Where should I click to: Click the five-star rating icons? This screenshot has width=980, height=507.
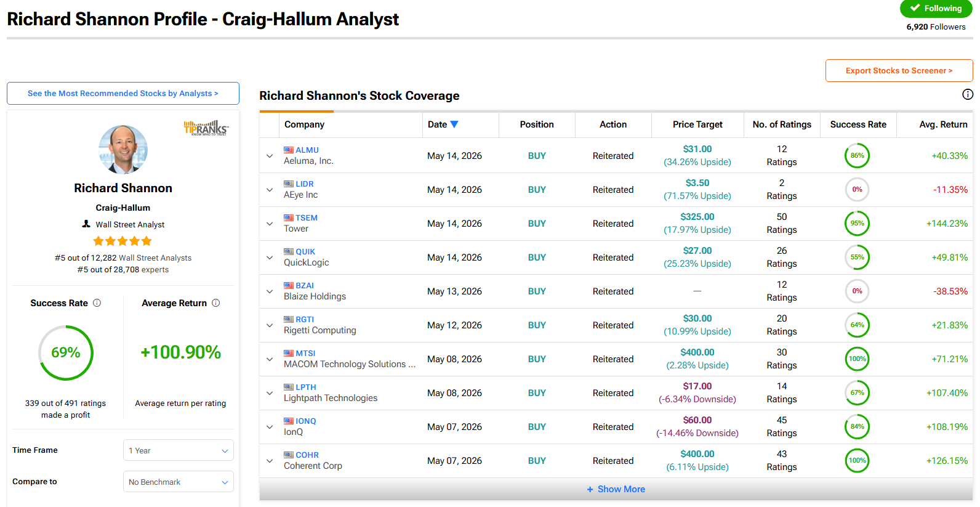point(122,241)
